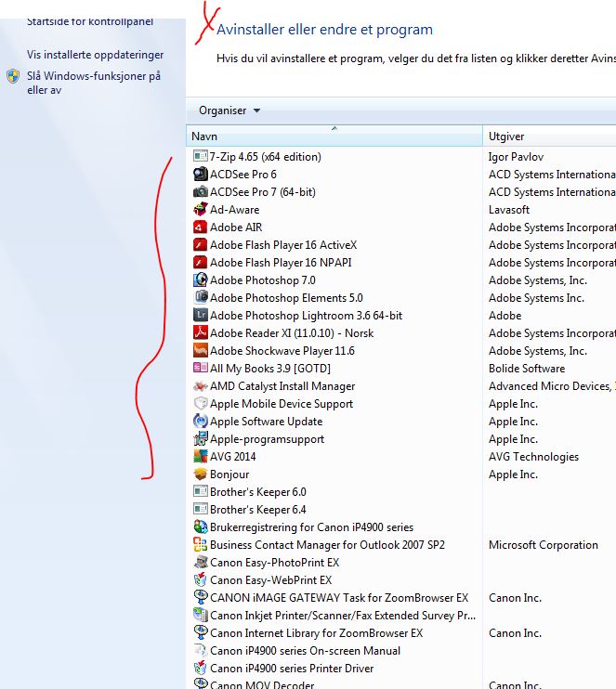Screen dimensions: 616x689
Task: Select Business Contact Manager for Outlook entry
Action: [327, 545]
